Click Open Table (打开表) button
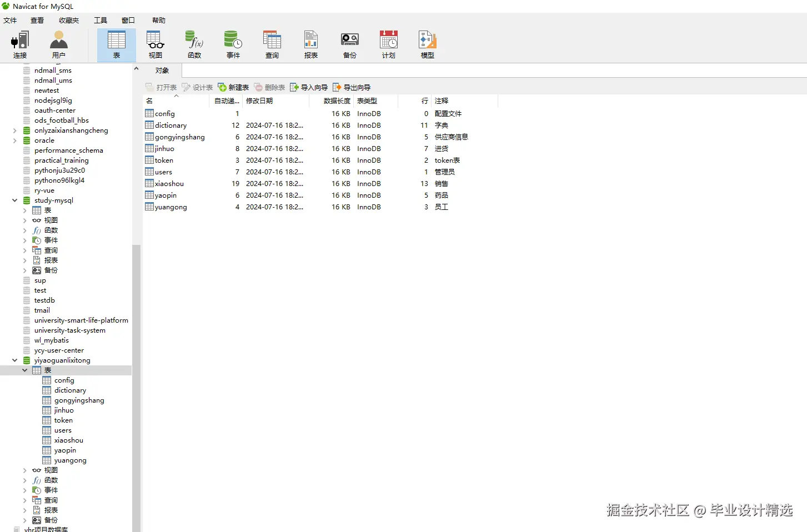 point(161,87)
